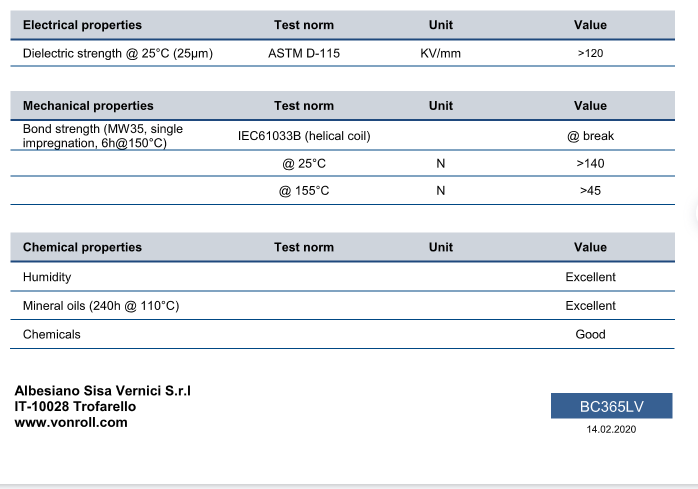The image size is (698, 489).
Task: Click the BC365LV product code badge
Action: (611, 406)
